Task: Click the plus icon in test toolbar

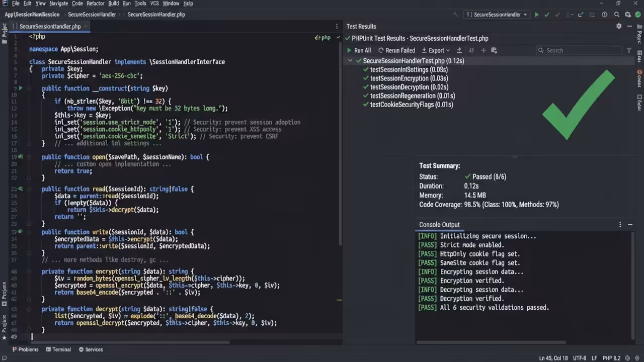Action: pos(484,50)
